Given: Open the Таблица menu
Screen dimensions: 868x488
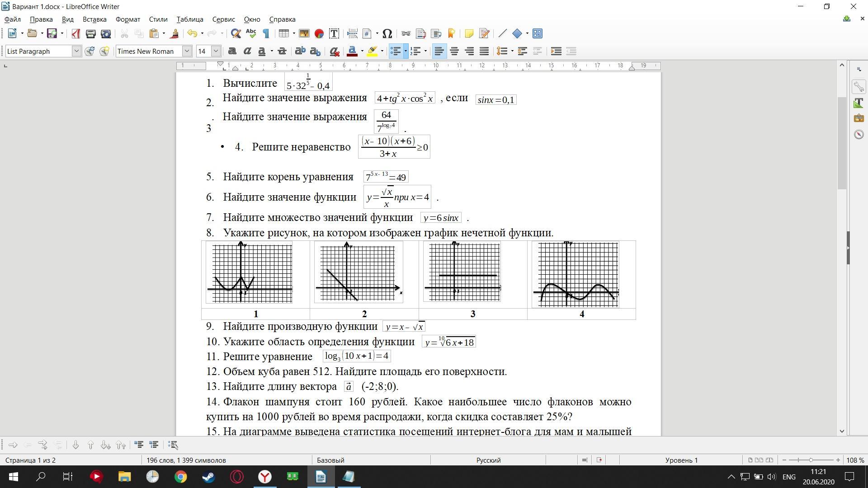Looking at the screenshot, I should (189, 19).
